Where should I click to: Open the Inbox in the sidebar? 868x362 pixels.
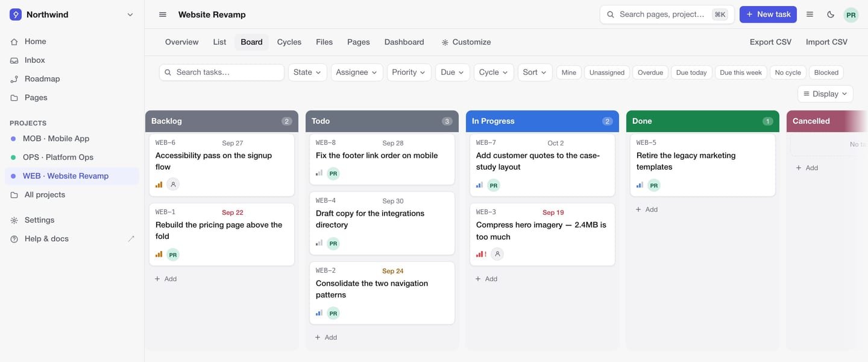72,60
